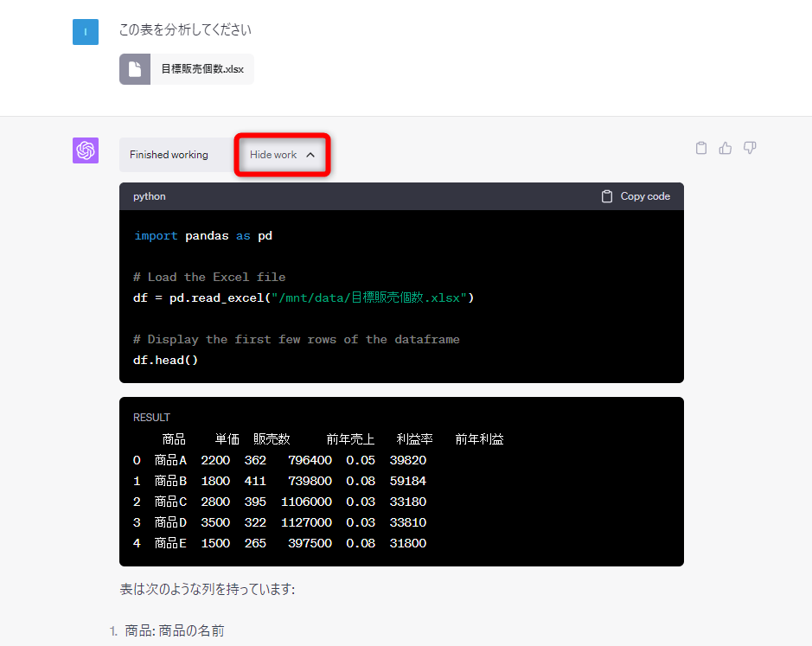Click the Finished working status chip
Viewport: 812px width, 646px height.
[x=168, y=154]
